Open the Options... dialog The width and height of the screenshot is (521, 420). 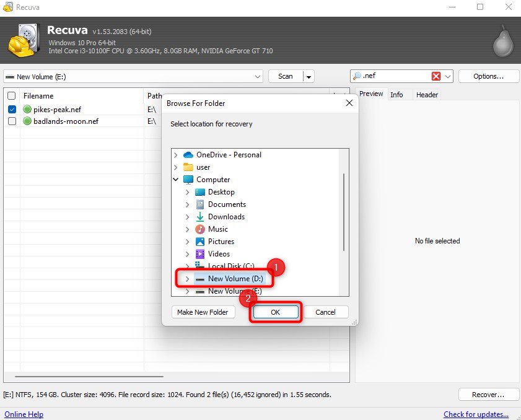coord(488,76)
